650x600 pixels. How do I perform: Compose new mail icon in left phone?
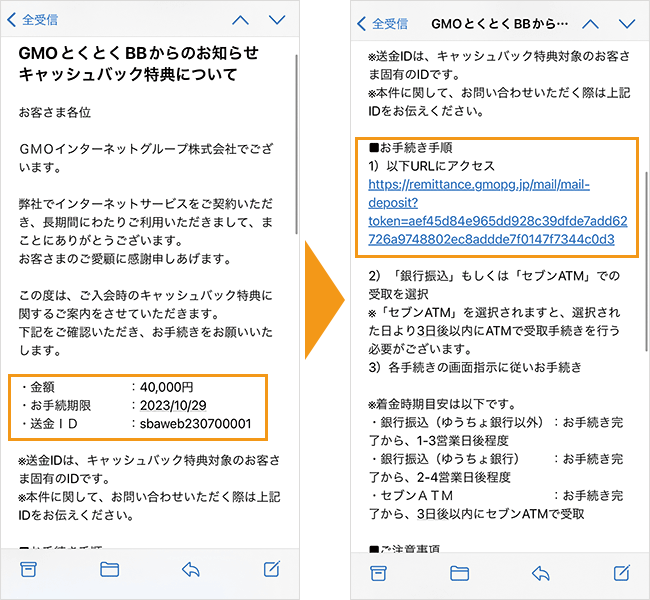click(x=272, y=569)
